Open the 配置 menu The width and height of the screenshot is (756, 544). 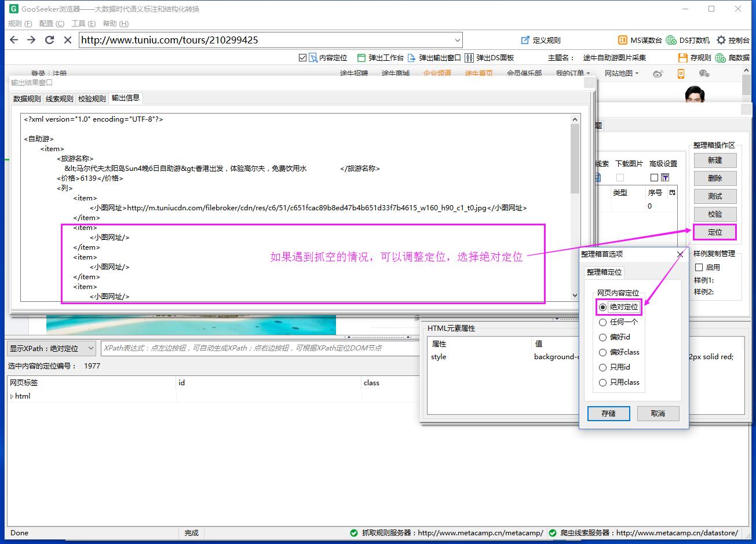[52, 24]
